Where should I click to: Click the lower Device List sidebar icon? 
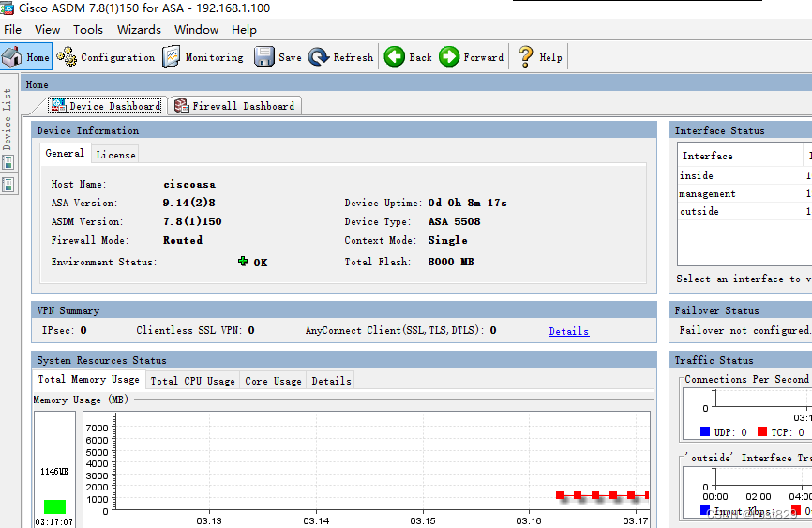[8, 185]
